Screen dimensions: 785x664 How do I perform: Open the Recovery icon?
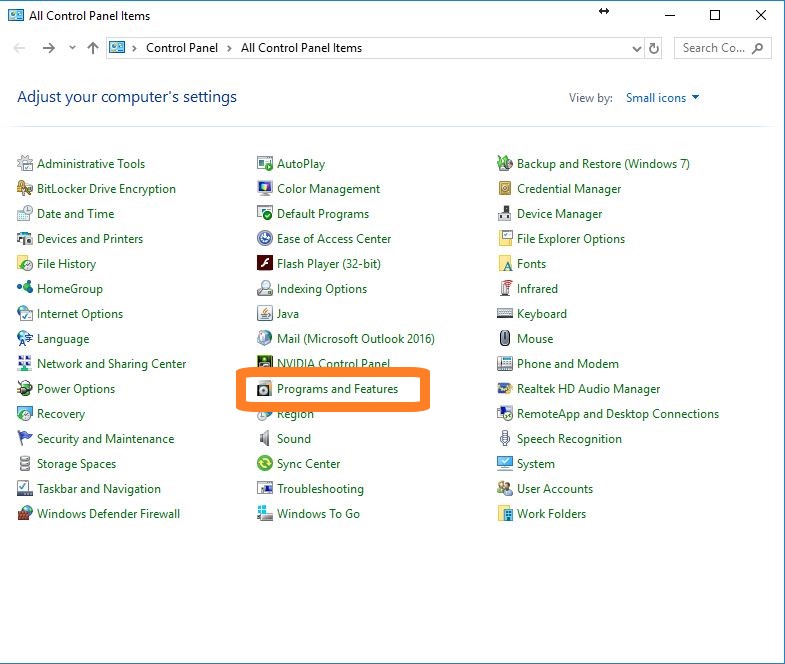tap(25, 414)
